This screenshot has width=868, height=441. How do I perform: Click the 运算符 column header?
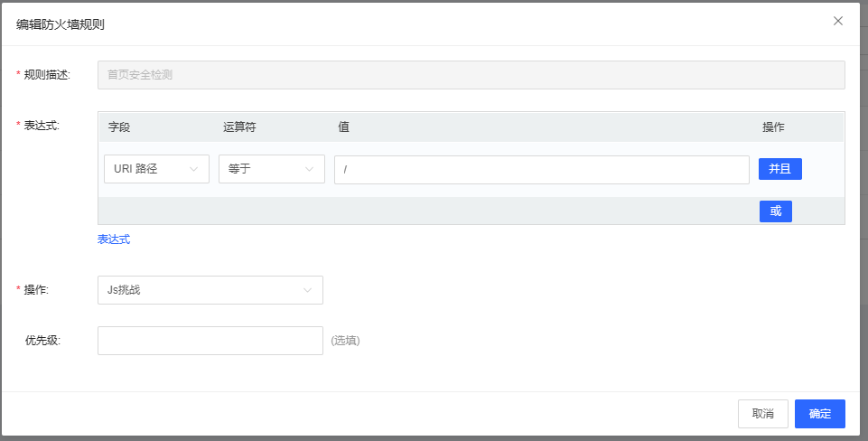click(239, 127)
